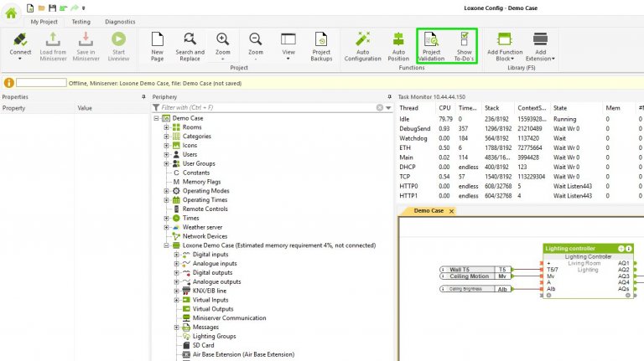This screenshot has height=361, width=644.
Task: Expand the Rooms tree node
Action: (x=166, y=127)
